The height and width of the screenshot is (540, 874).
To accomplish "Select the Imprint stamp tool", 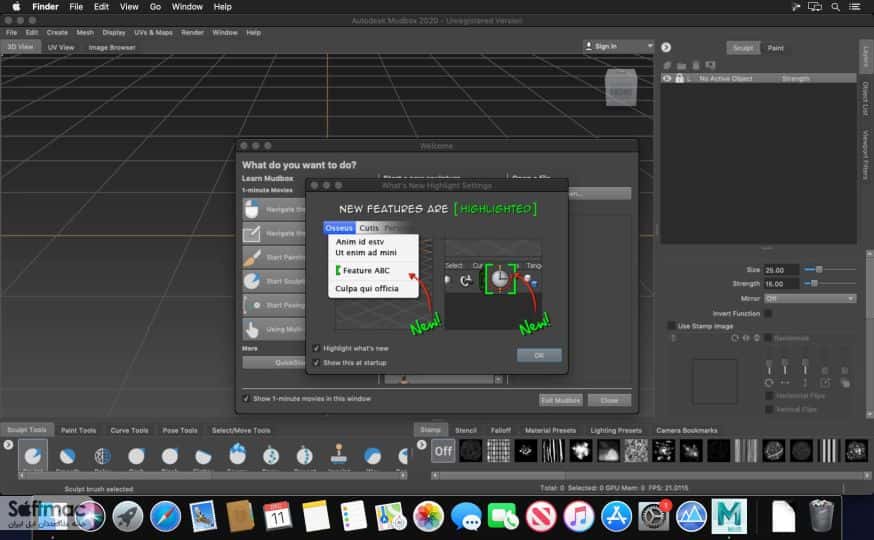I will 338,455.
